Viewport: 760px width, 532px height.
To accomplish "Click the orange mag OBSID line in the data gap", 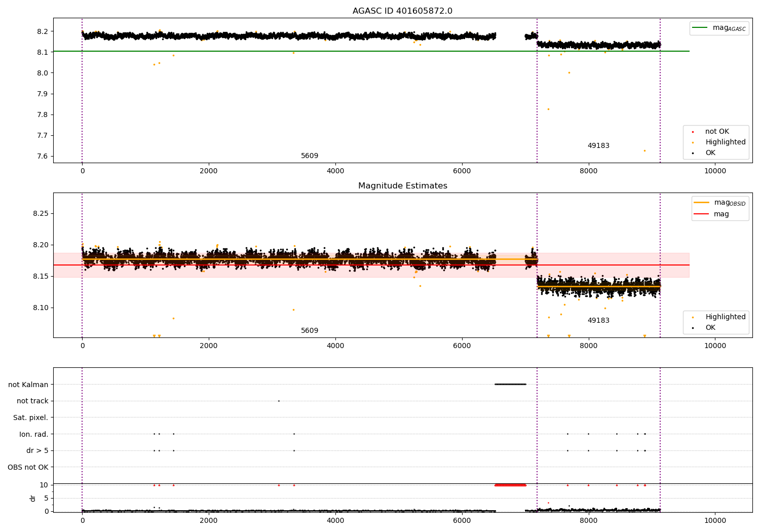I will [510, 259].
